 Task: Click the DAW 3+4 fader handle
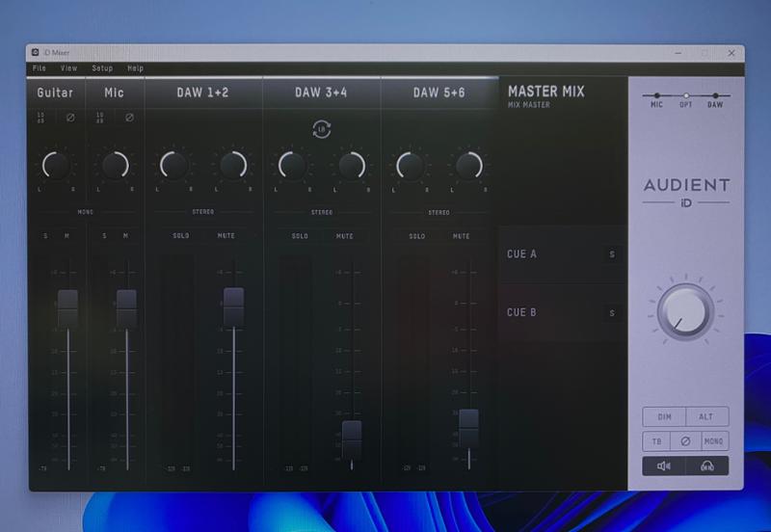tap(352, 439)
